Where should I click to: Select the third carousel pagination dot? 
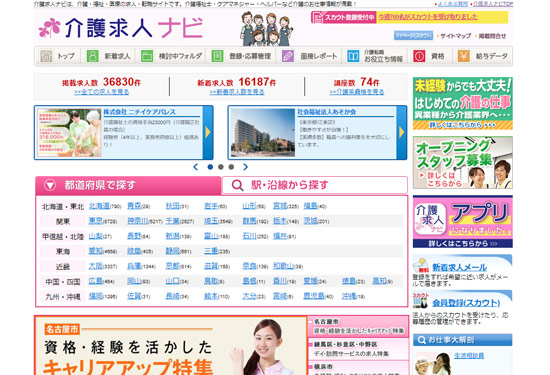tap(231, 167)
